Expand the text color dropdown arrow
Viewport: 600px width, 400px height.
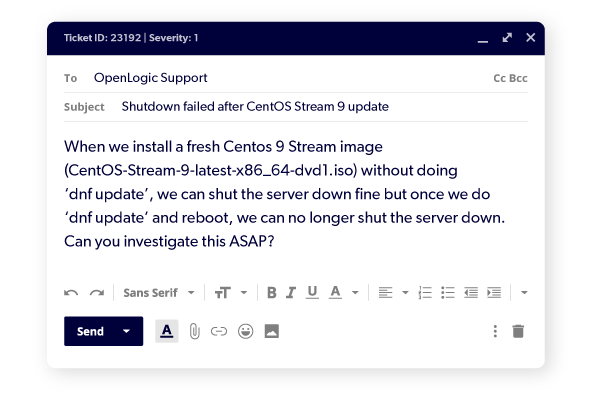coord(355,293)
